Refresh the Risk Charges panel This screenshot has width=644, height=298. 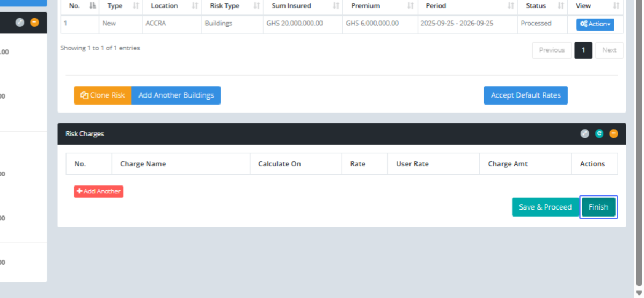[599, 134]
